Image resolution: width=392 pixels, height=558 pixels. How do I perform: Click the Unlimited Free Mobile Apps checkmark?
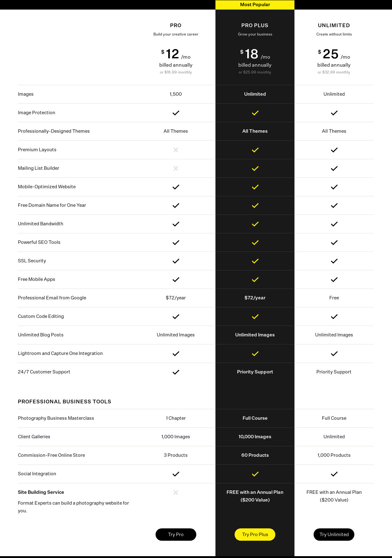coord(334,279)
